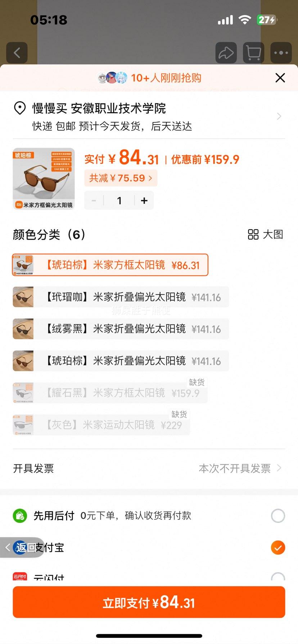Image resolution: width=298 pixels, height=644 pixels.
Task: Tap the location pin icon
Action: 19,108
